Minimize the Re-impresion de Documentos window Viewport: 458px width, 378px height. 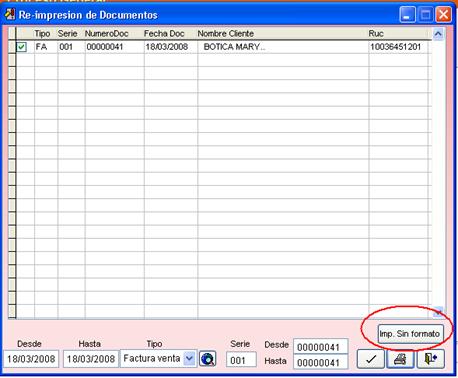point(407,15)
